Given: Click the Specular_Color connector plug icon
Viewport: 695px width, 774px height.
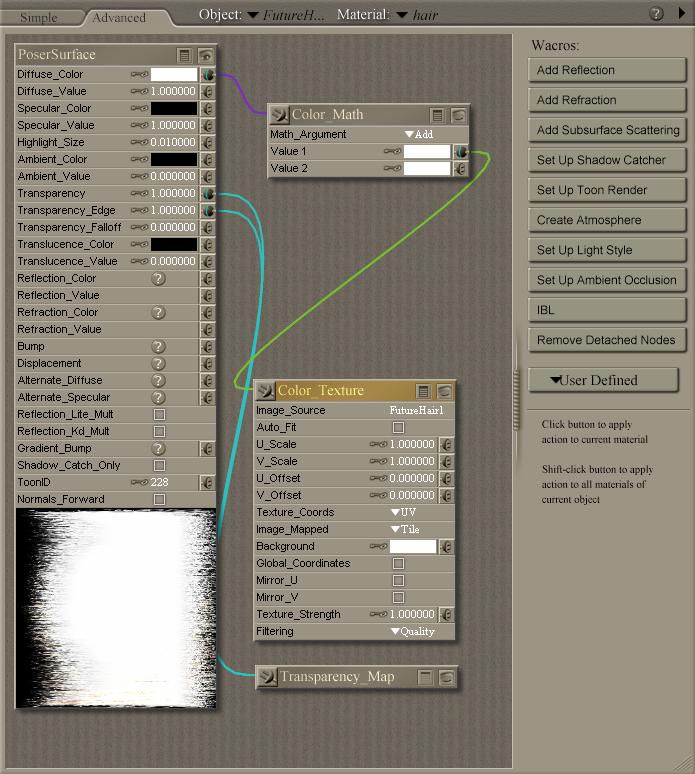Looking at the screenshot, I should click(208, 109).
